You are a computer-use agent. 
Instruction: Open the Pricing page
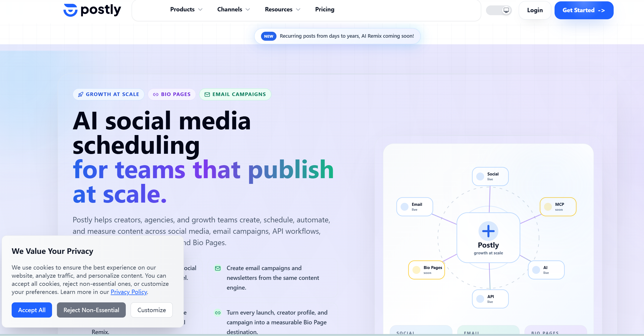[x=325, y=9]
